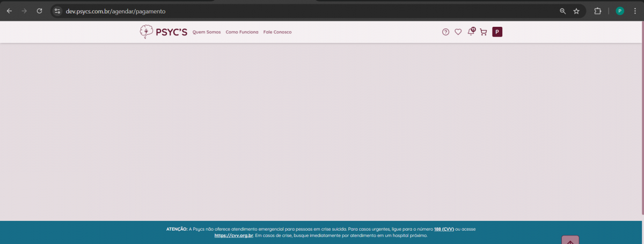The width and height of the screenshot is (644, 244).
Task: Open the Quem Somos menu item
Action: [x=207, y=32]
